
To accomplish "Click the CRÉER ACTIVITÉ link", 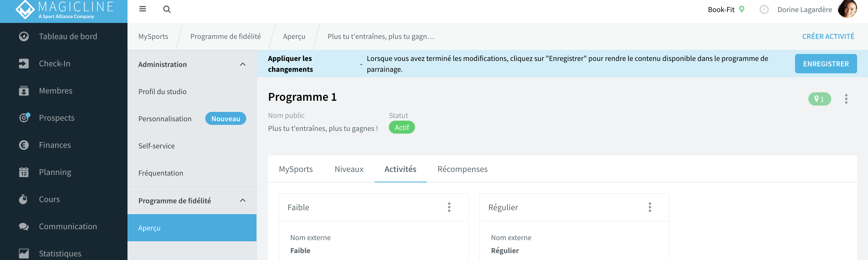I will [828, 36].
